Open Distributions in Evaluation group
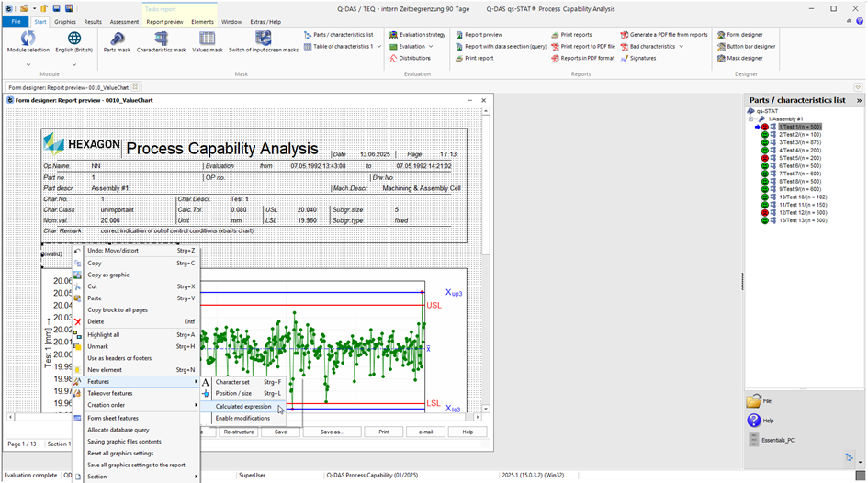 (x=411, y=58)
